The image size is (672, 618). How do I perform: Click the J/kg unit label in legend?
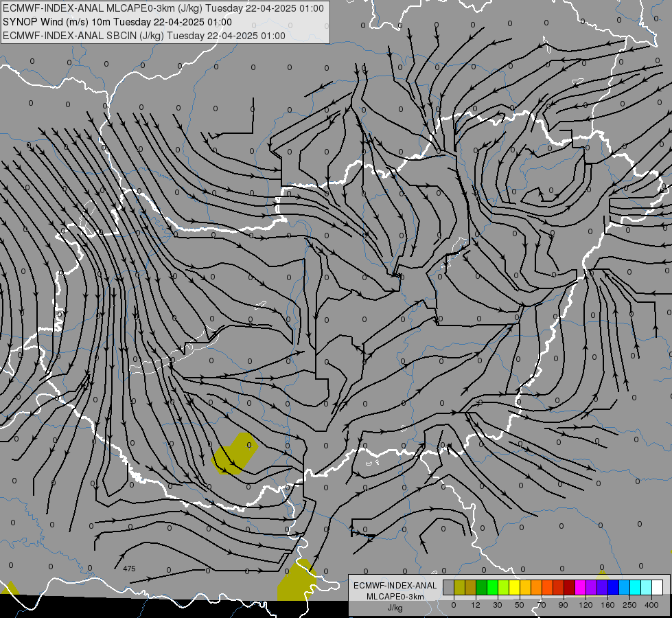tap(395, 608)
